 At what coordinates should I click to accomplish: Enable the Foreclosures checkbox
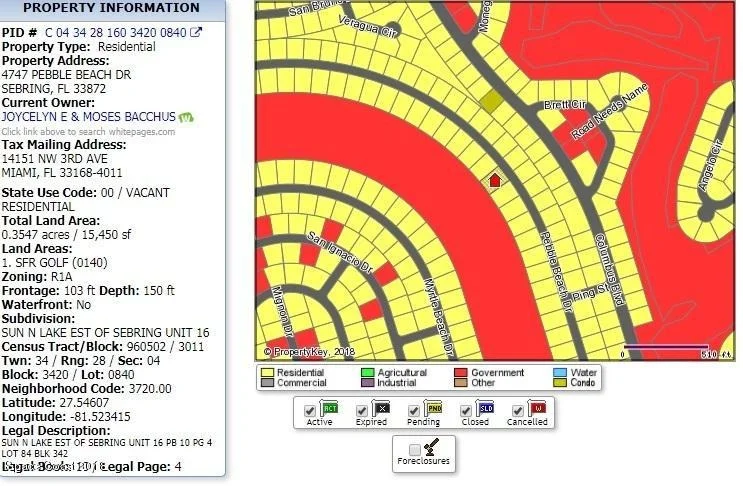[x=415, y=450]
